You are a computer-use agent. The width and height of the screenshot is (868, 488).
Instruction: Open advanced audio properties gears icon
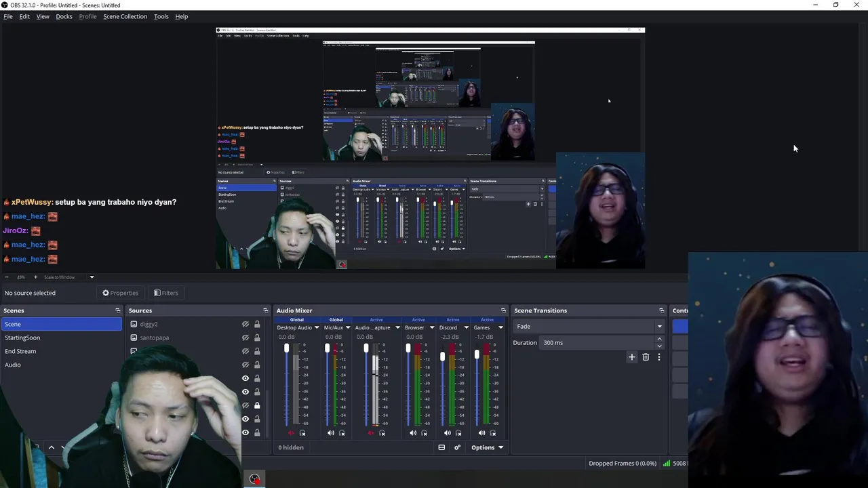tap(457, 447)
